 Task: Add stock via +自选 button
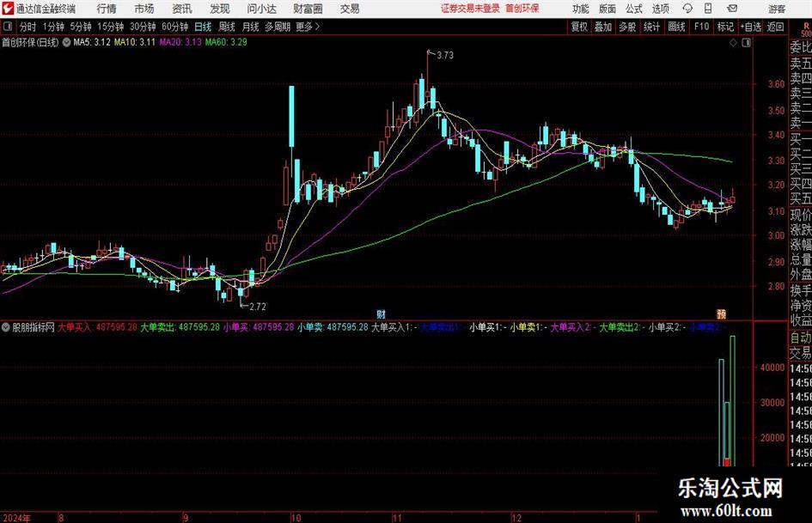click(751, 27)
